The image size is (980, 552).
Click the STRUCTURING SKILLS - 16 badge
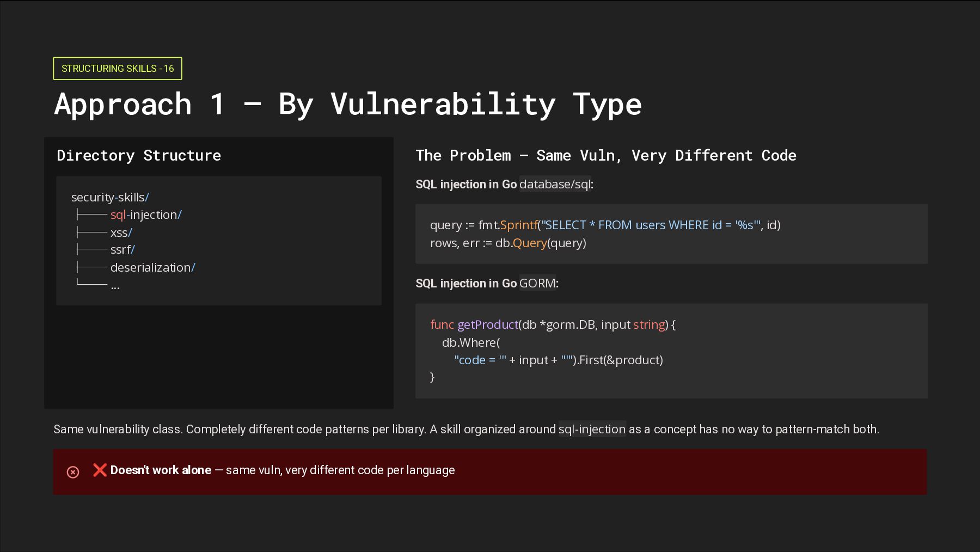(118, 69)
